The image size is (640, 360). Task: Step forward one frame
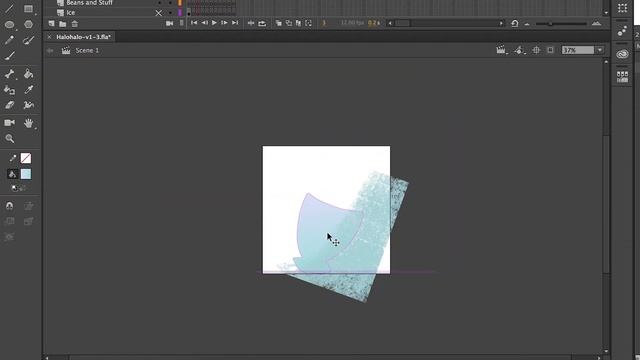[x=224, y=23]
